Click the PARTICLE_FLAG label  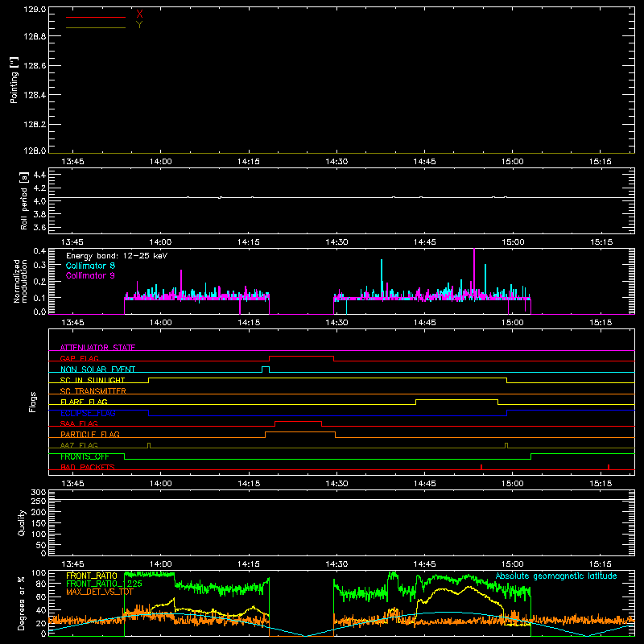(90, 435)
